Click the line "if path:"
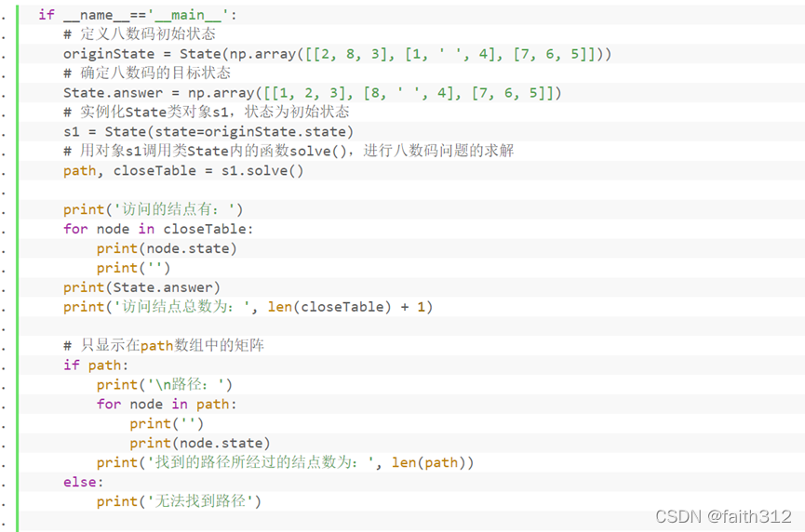The image size is (805, 532). pyautogui.click(x=96, y=366)
